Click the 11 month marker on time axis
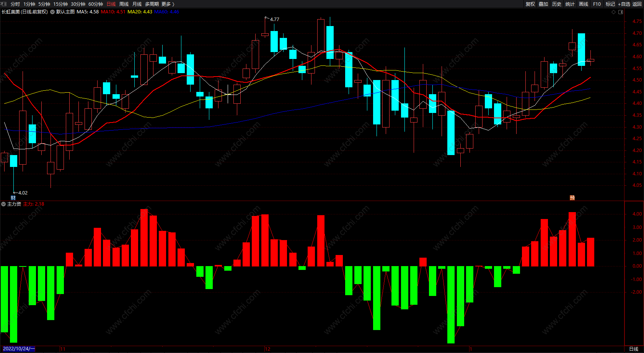The width and height of the screenshot is (644, 353). pyautogui.click(x=63, y=349)
